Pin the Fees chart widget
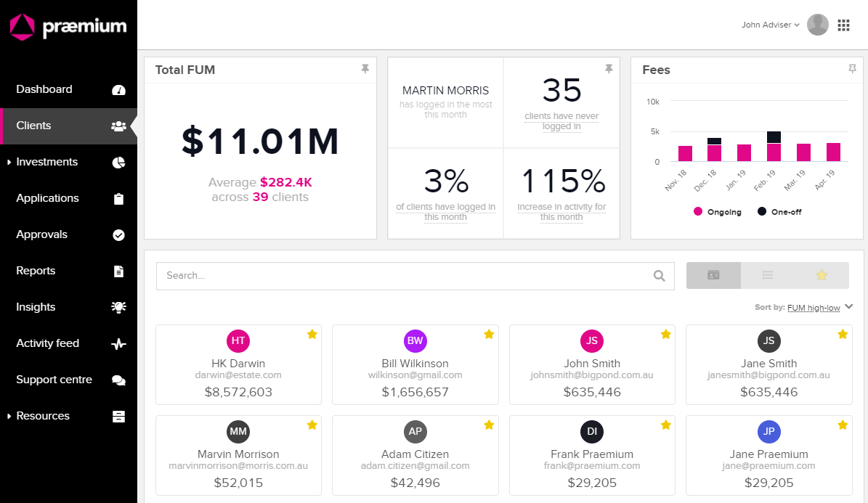The width and height of the screenshot is (868, 503). 852,69
